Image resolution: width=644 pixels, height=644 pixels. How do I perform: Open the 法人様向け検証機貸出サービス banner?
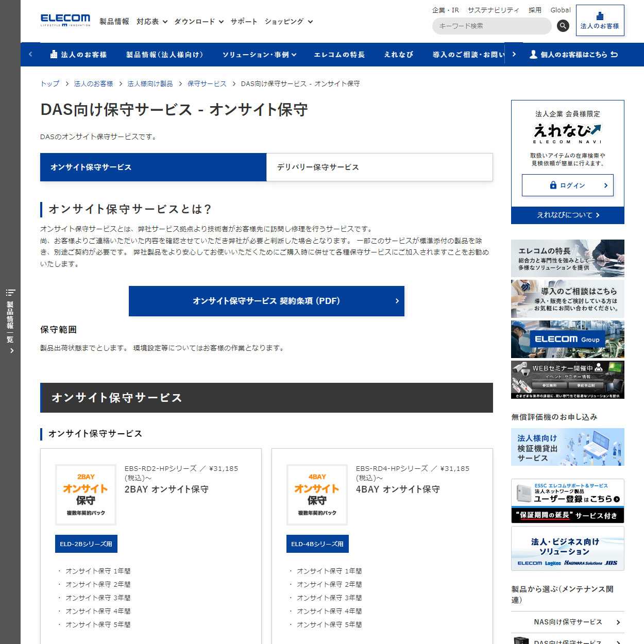pyautogui.click(x=567, y=447)
